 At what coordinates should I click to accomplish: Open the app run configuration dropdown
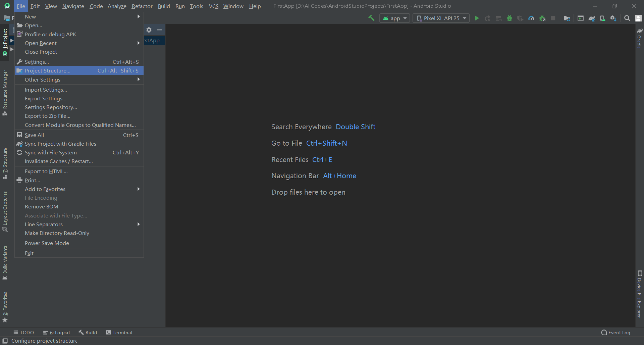tap(395, 18)
